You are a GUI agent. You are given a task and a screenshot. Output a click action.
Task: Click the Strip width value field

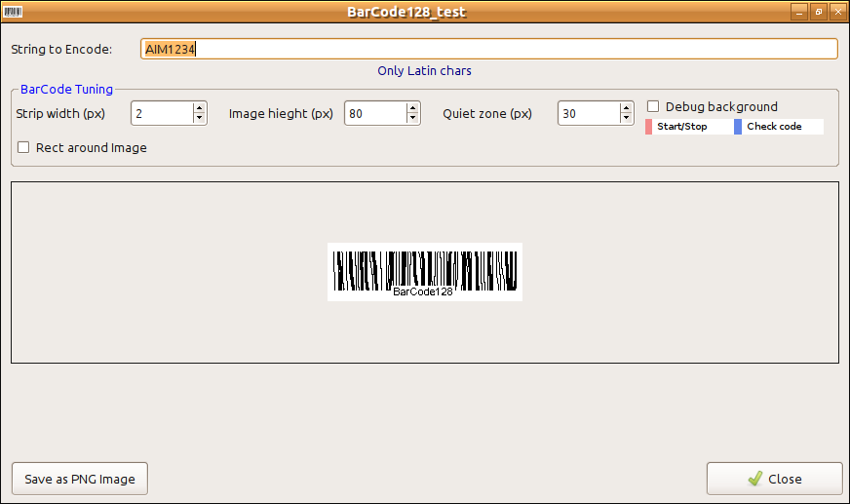162,114
